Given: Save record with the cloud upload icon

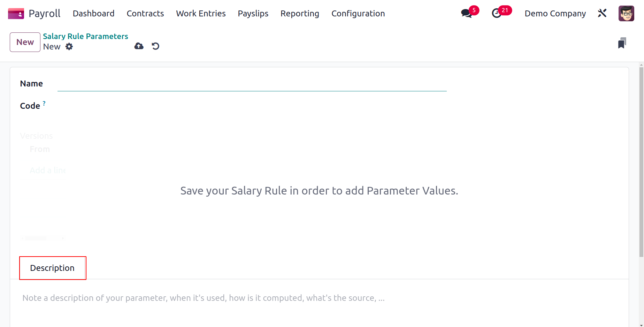Looking at the screenshot, I should [139, 46].
